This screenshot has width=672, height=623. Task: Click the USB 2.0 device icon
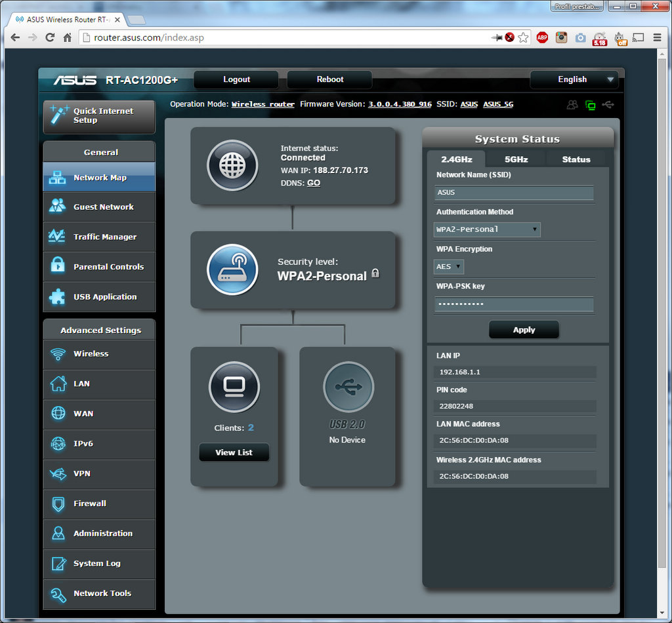[348, 387]
